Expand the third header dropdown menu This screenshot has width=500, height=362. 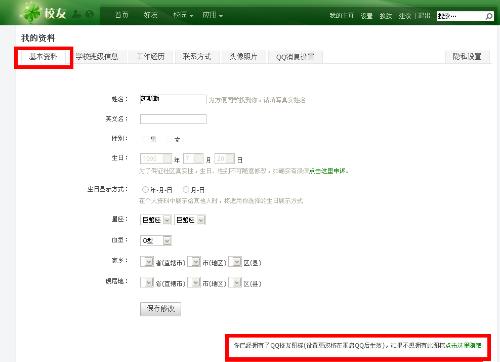pyautogui.click(x=183, y=15)
